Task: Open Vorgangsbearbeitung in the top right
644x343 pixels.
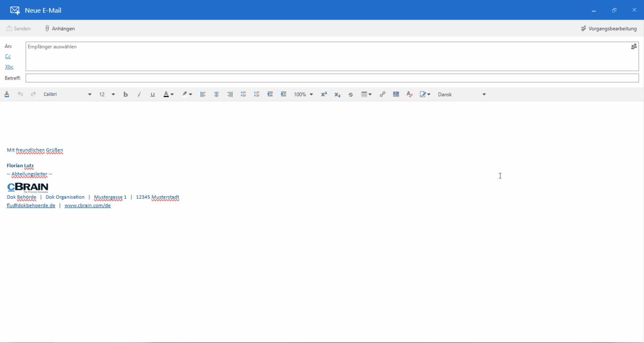Action: point(608,28)
